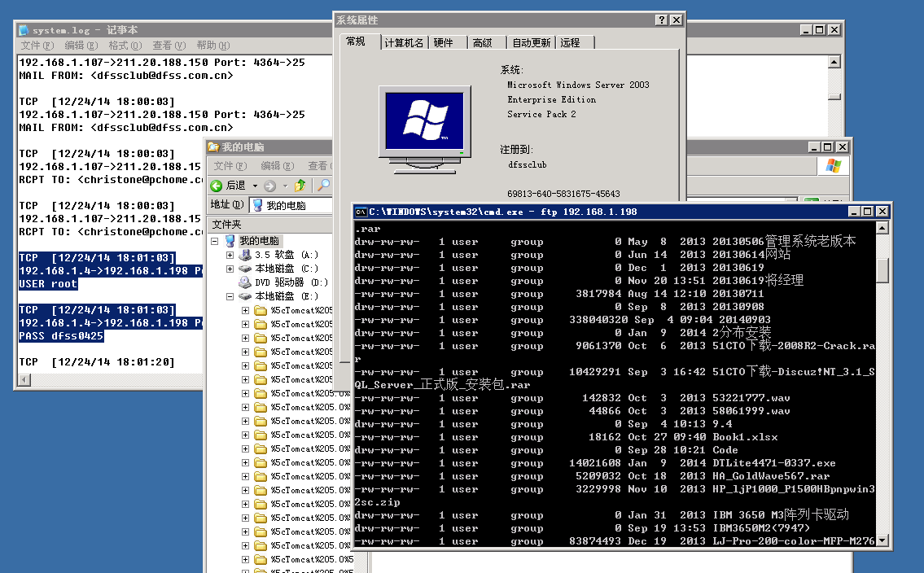Open Notepad's 帮助 menu
The width and height of the screenshot is (924, 573).
click(x=213, y=46)
